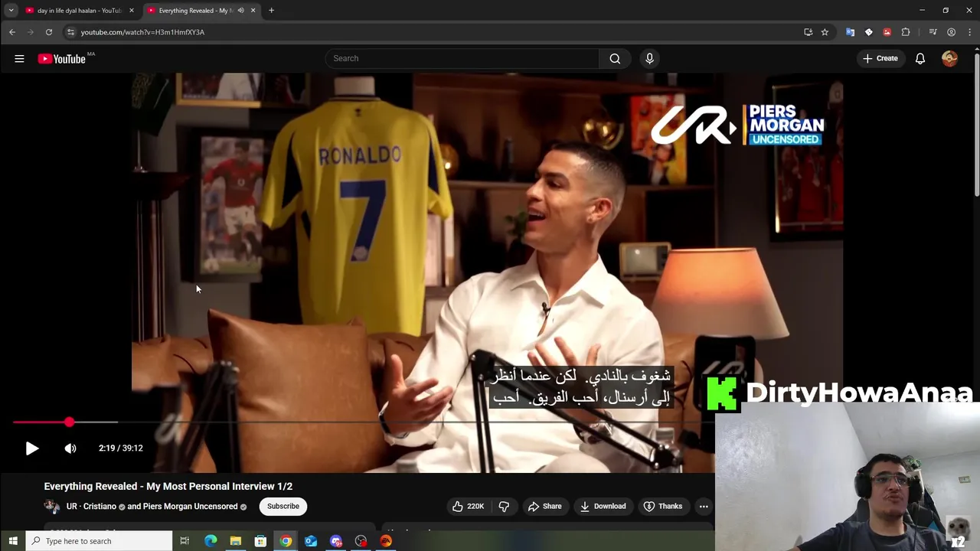
Task: Click the address bar URL
Action: (x=142, y=32)
